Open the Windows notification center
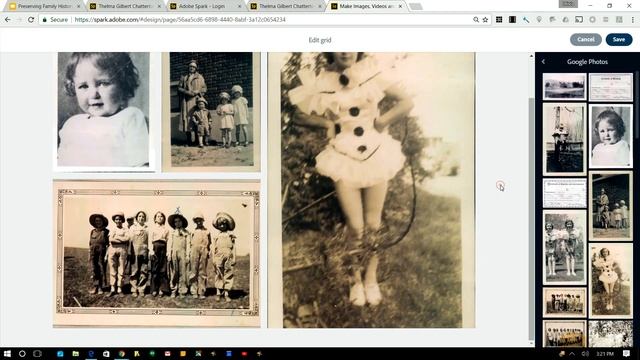Screen dimensions: 640x360 [x=627, y=353]
